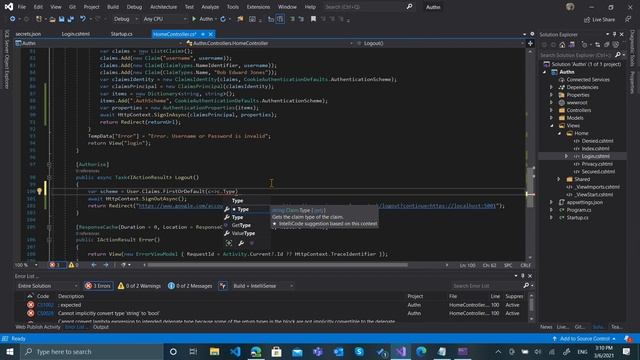The height and width of the screenshot is (360, 640).
Task: Click the navigate backward arrow below editor
Action: click(x=93, y=265)
